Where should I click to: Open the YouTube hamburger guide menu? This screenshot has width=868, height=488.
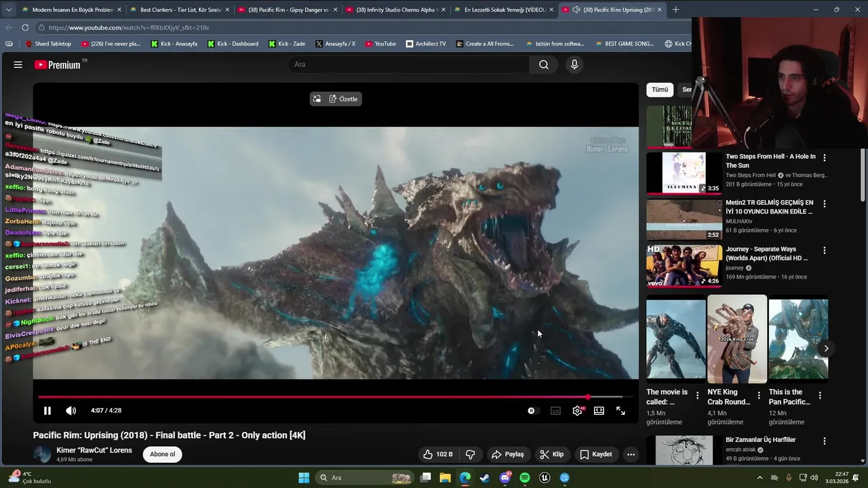pos(18,64)
